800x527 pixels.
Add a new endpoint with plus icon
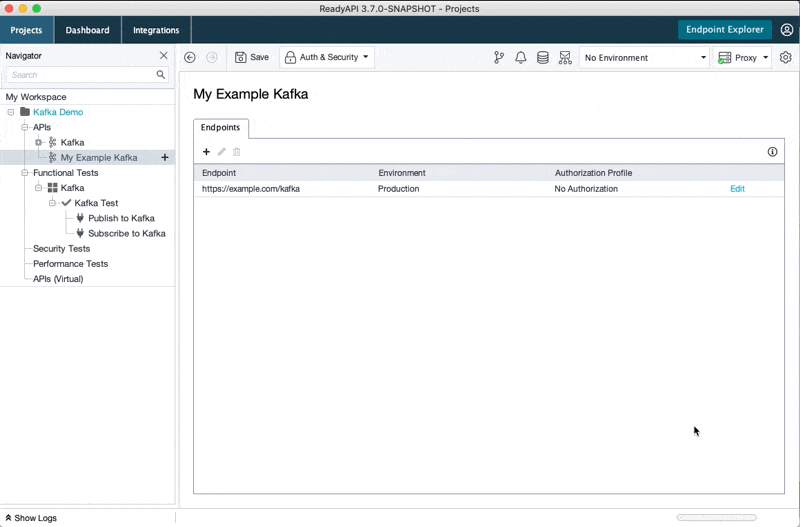(x=206, y=152)
